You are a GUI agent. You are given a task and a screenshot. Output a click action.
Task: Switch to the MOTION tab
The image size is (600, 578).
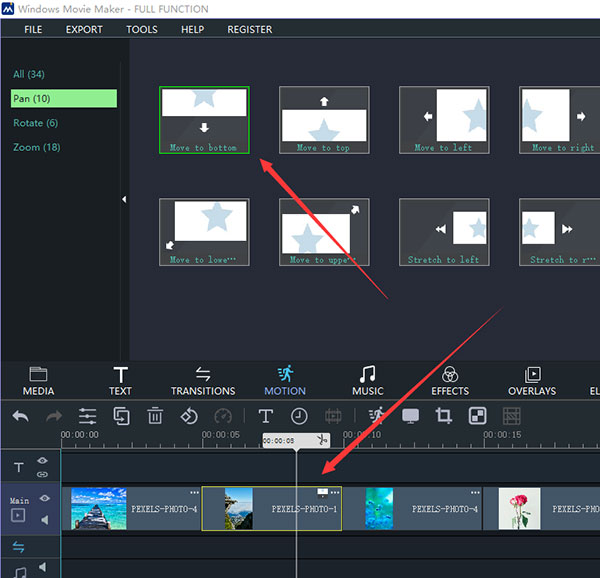click(x=285, y=381)
